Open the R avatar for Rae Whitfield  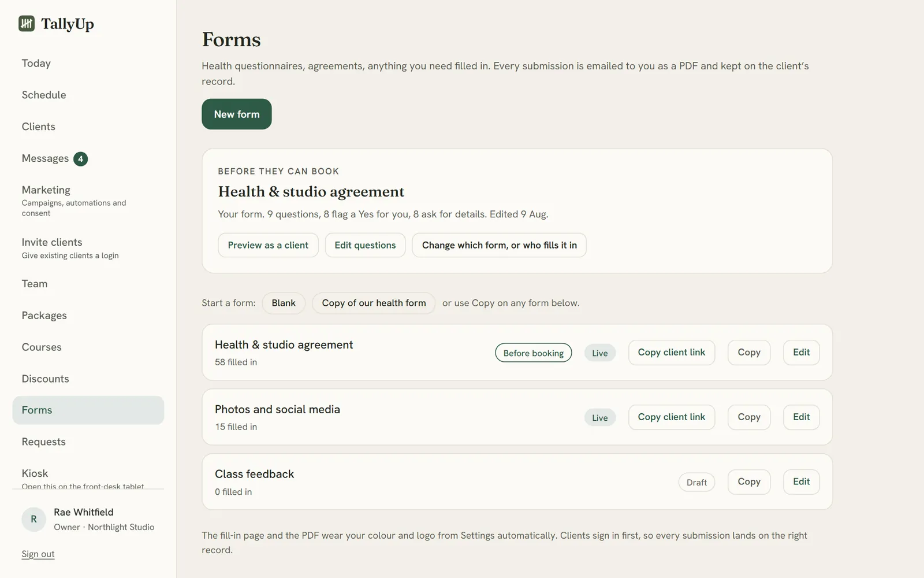(x=33, y=519)
